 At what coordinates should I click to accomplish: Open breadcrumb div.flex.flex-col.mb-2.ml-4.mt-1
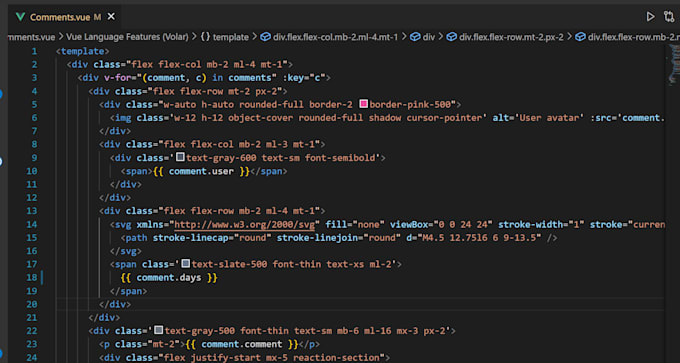coord(329,37)
